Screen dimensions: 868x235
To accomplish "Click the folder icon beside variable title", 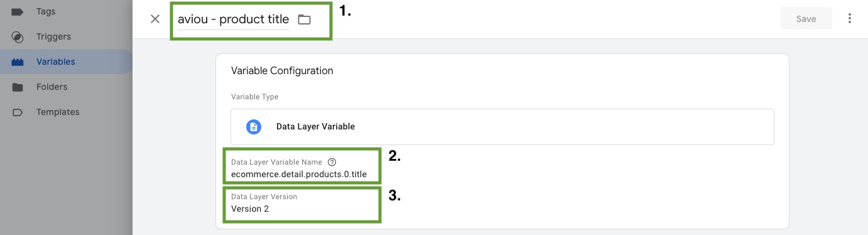I will (304, 19).
